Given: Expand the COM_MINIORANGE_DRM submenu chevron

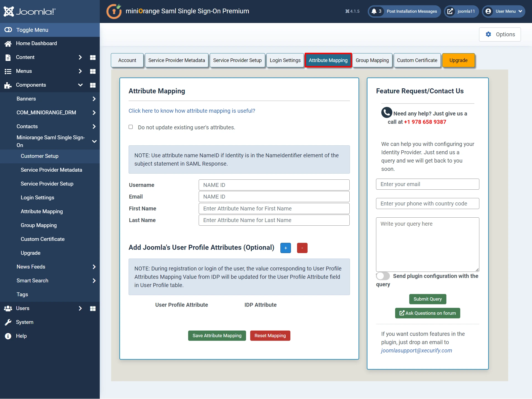Looking at the screenshot, I should pyautogui.click(x=94, y=113).
